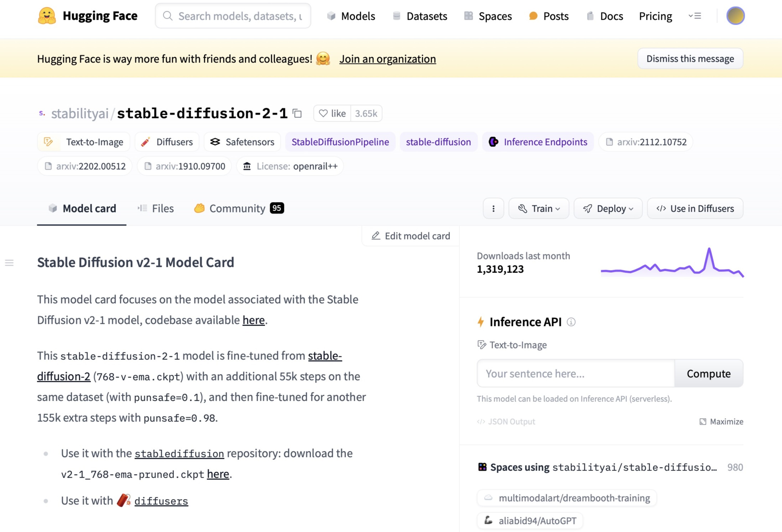
Task: Click the downloads last month chart
Action: click(x=672, y=262)
